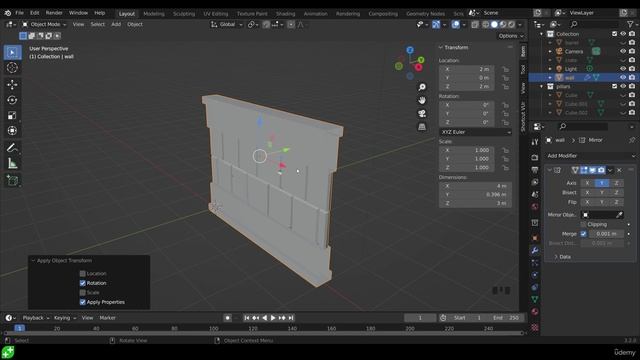Remove the Mirror modifier with X
Screen dimensions: 640x360
(619, 170)
